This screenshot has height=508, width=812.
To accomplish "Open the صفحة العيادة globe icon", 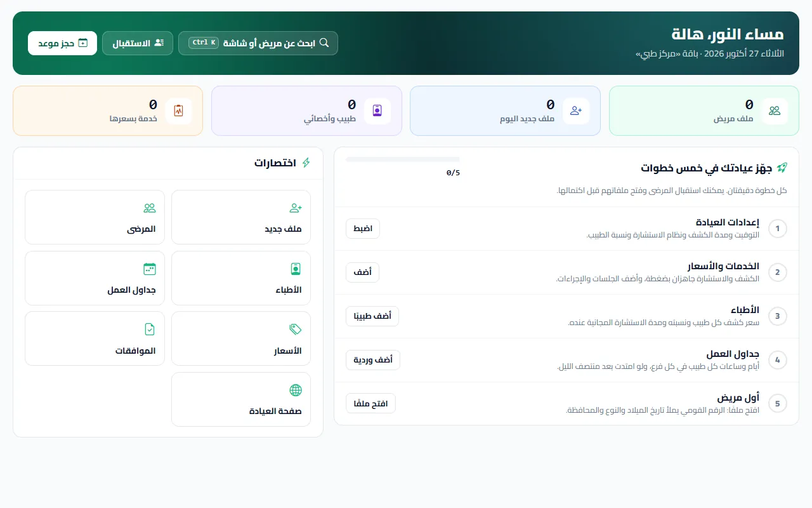I will pyautogui.click(x=296, y=390).
